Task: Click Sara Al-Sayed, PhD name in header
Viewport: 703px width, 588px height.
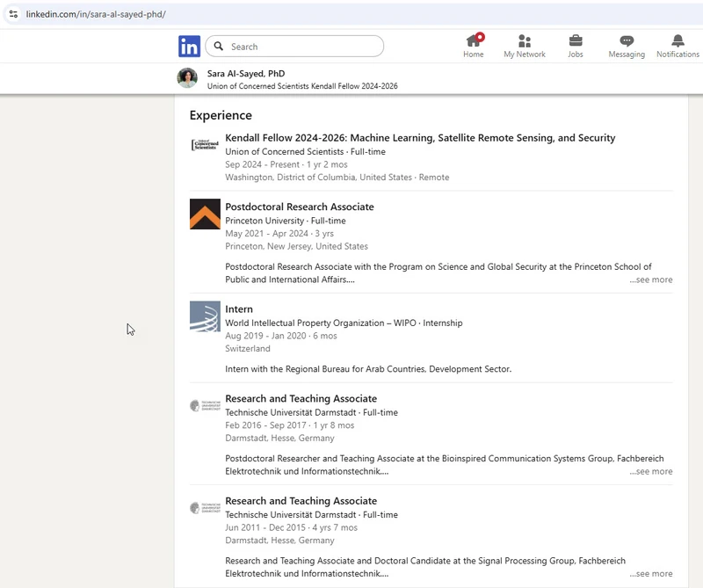Action: 246,74
